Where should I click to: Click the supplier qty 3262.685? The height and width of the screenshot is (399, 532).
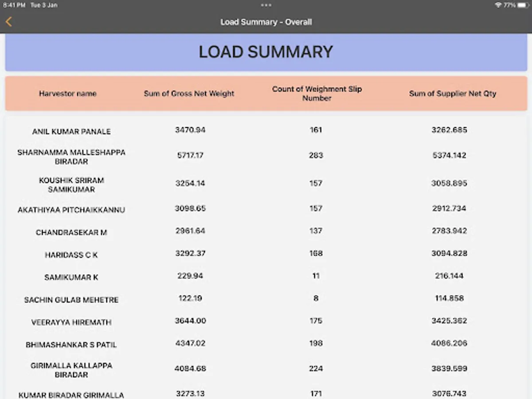(449, 130)
